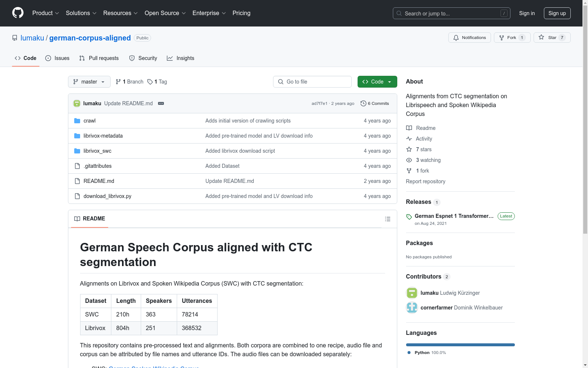The height and width of the screenshot is (368, 588).
Task: Click the Update README.md commit message
Action: point(129,103)
